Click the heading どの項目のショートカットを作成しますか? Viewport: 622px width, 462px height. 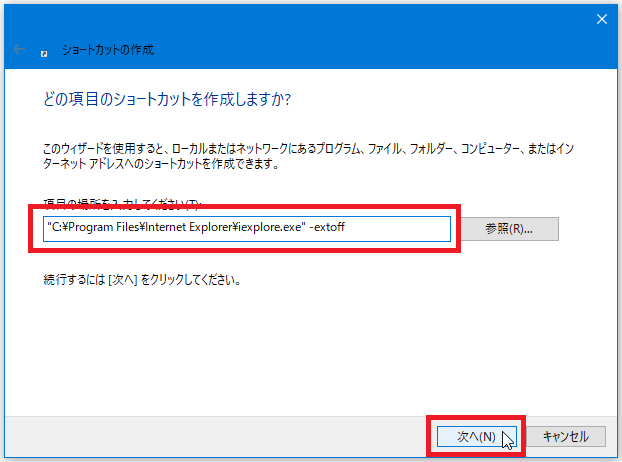click(x=166, y=100)
